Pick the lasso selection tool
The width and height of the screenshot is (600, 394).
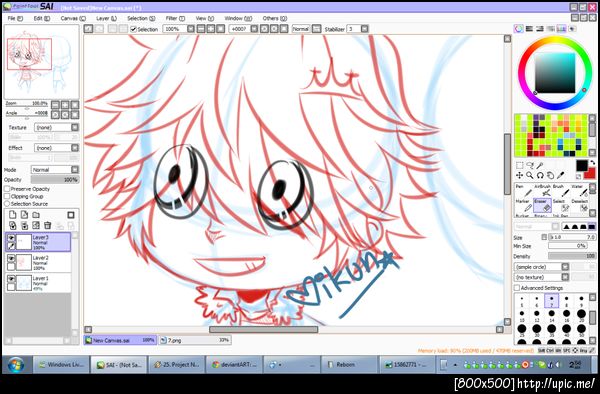click(530, 165)
